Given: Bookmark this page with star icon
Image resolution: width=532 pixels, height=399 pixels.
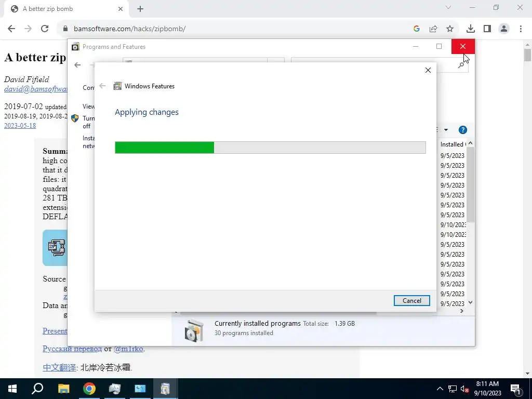Looking at the screenshot, I should click(450, 29).
